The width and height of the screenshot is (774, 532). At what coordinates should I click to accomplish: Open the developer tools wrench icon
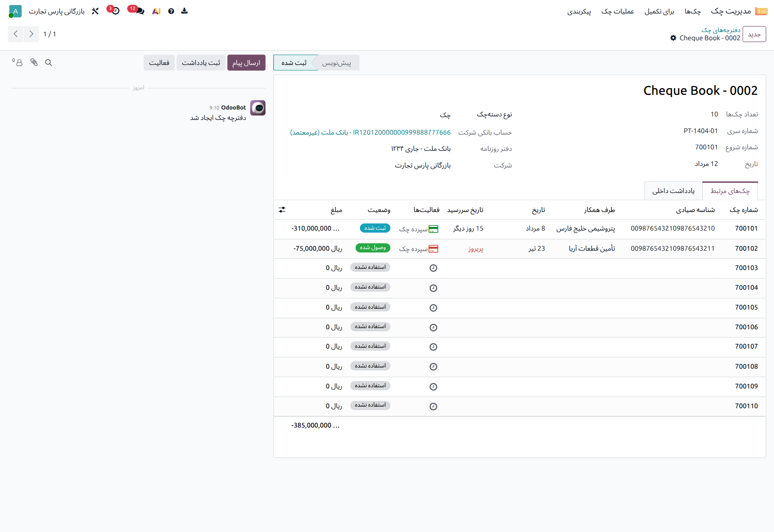click(x=95, y=11)
